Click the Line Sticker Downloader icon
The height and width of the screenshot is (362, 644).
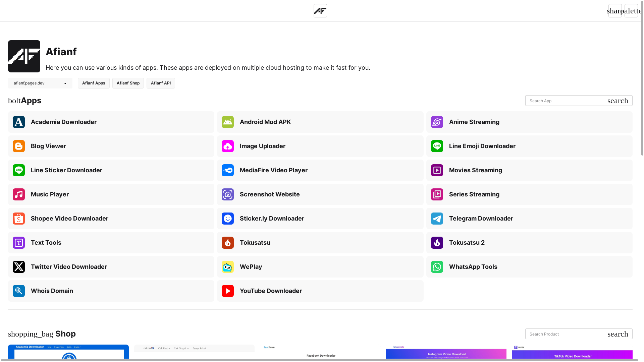tap(19, 170)
